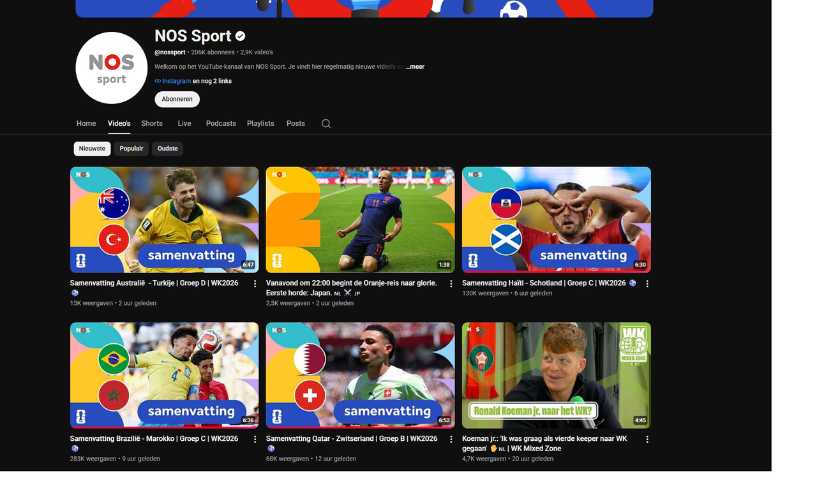Viewport: 817px width, 504px height.
Task: Open options menu for Koeman jr. video
Action: [647, 440]
